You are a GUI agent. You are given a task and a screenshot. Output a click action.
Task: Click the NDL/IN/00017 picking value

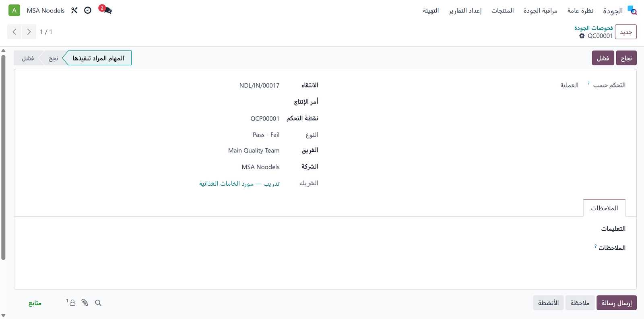coord(259,85)
